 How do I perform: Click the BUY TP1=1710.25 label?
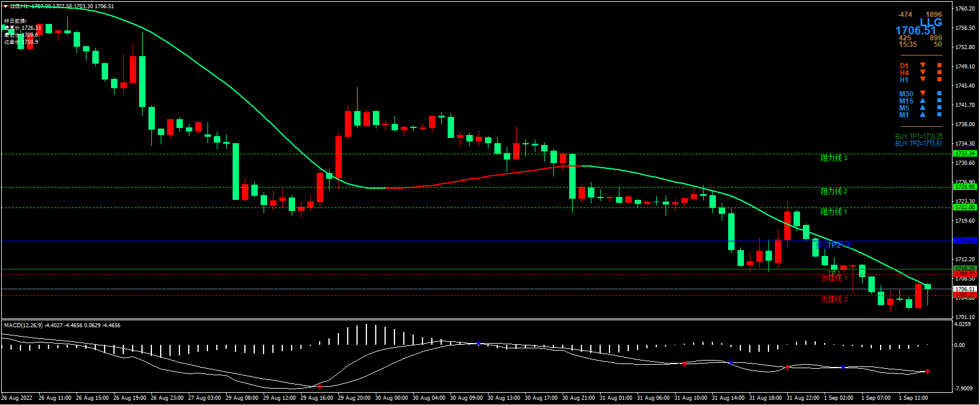[919, 137]
